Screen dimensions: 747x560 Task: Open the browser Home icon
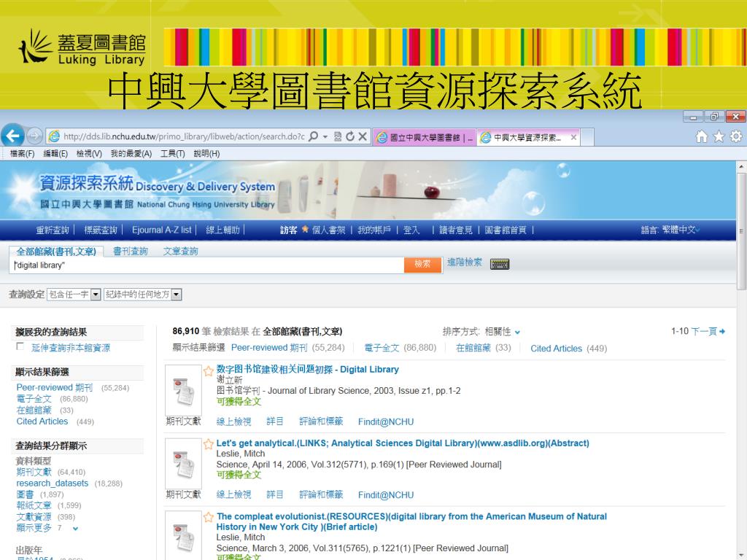pyautogui.click(x=702, y=136)
